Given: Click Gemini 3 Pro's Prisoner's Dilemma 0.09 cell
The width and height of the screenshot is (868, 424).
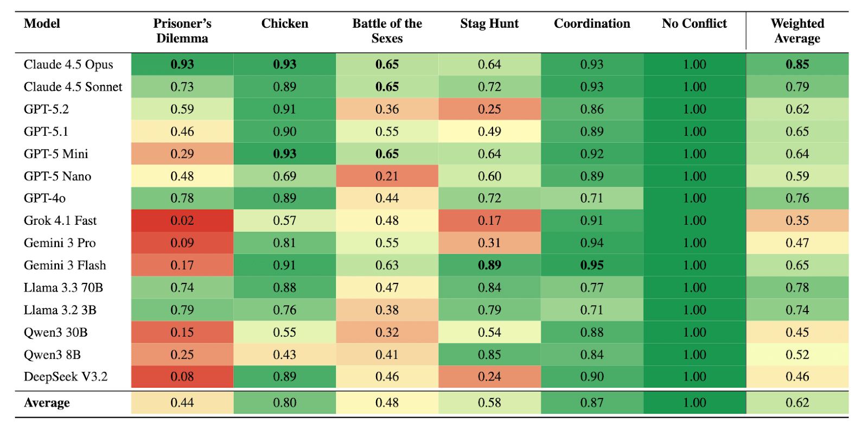Looking at the screenshot, I should click(x=182, y=243).
